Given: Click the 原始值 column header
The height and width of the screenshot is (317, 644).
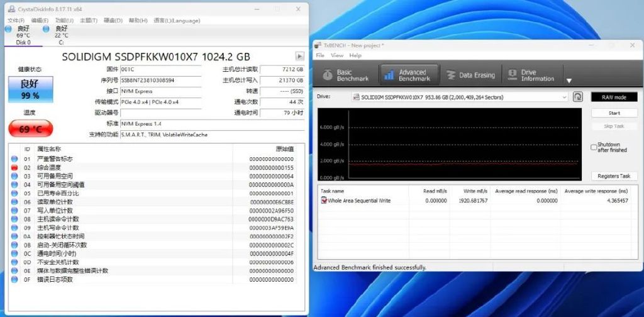Looking at the screenshot, I should 285,149.
